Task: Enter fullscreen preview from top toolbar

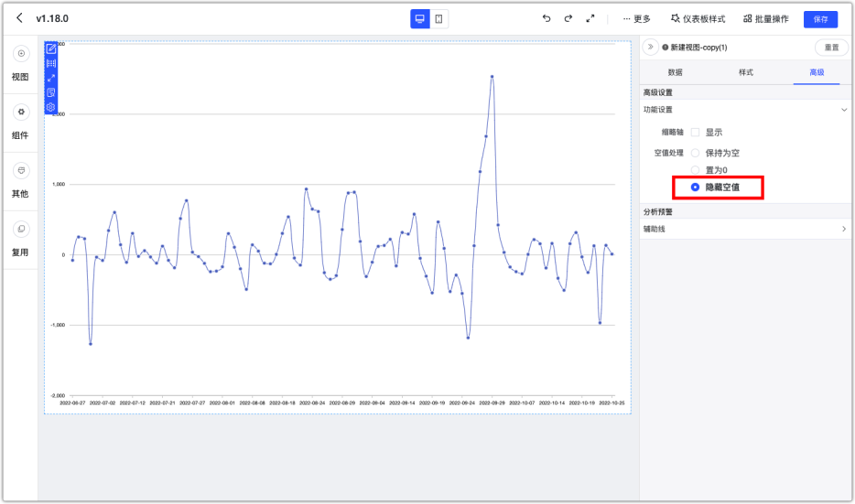Action: (x=590, y=18)
